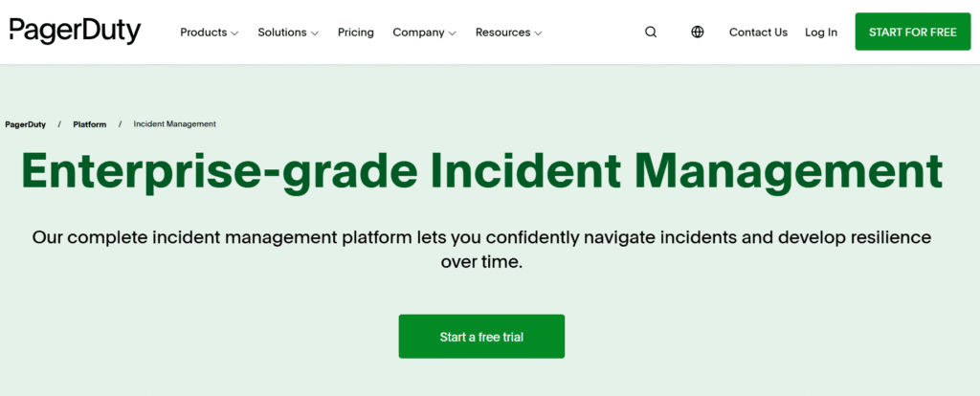This screenshot has height=396, width=980.
Task: Click the PagerDuty logo in header
Action: point(75,32)
